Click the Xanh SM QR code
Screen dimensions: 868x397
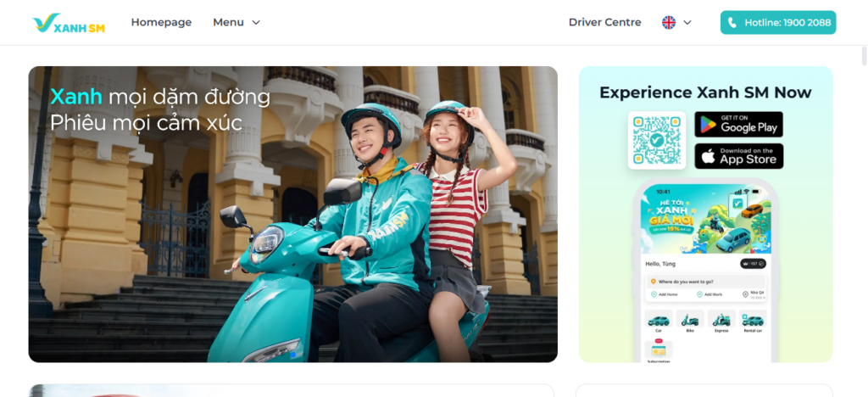point(657,140)
